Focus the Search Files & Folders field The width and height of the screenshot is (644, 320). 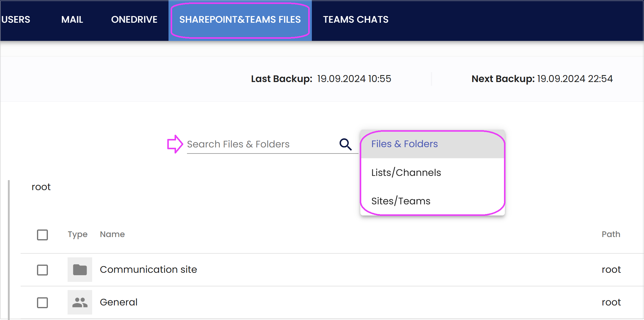262,144
